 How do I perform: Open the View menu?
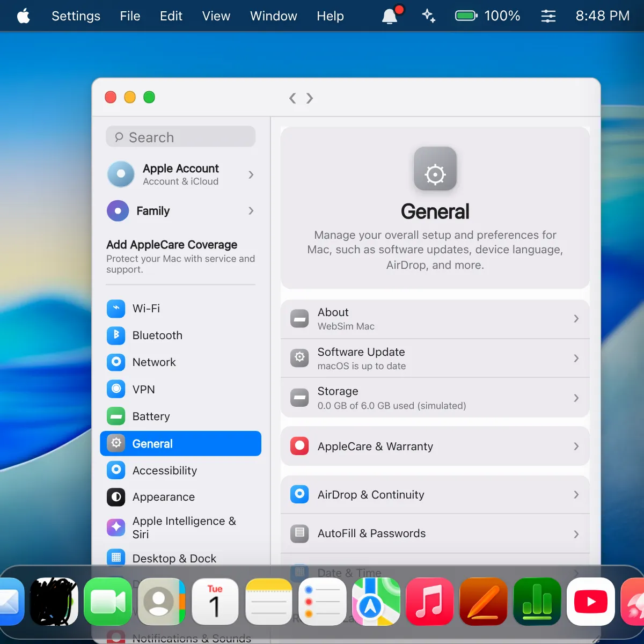point(216,16)
